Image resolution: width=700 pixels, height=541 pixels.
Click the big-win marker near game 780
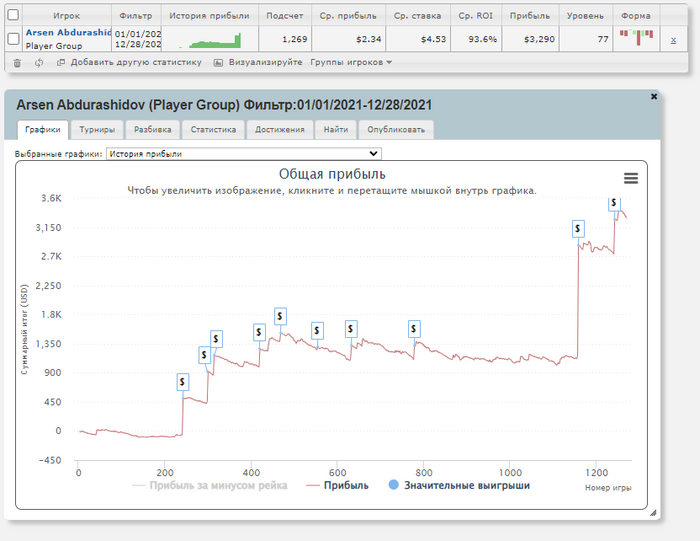click(414, 329)
